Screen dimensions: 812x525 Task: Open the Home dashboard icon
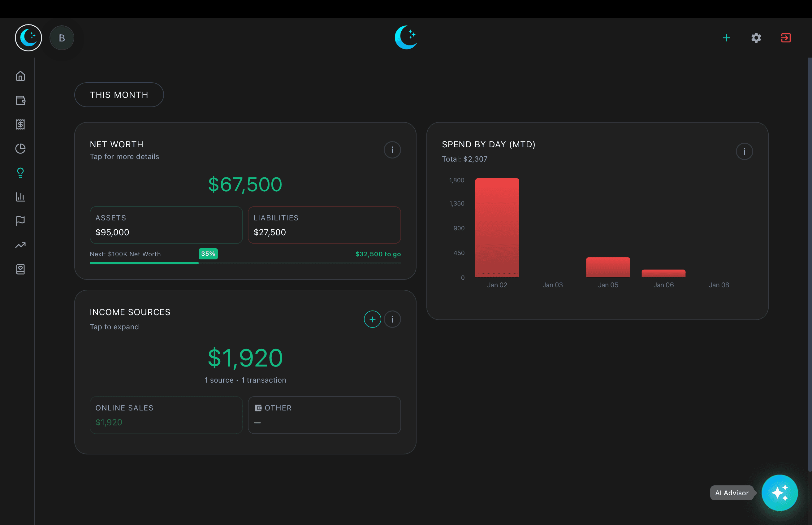point(20,76)
